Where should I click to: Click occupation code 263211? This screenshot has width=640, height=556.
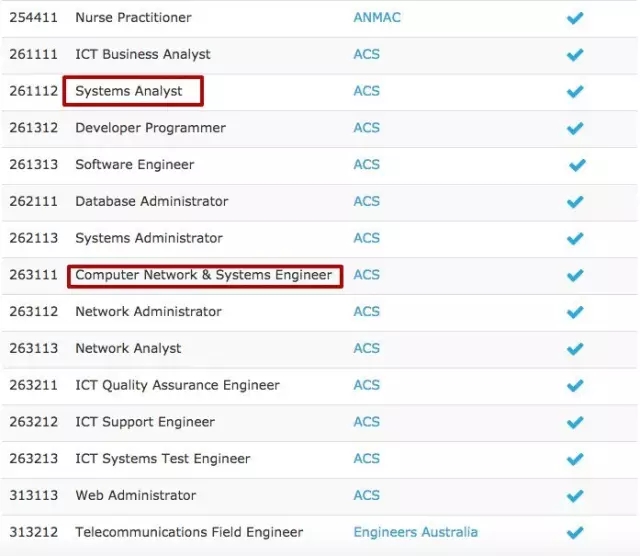click(34, 385)
